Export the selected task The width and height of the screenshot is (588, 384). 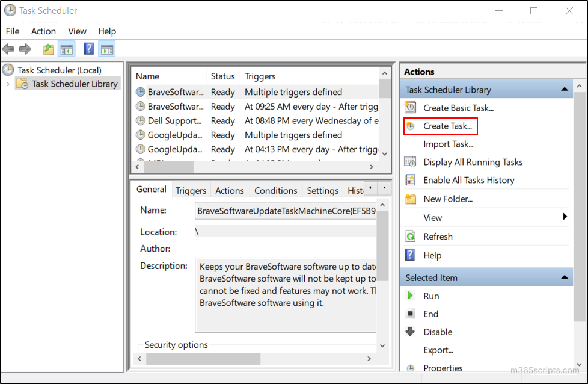439,350
